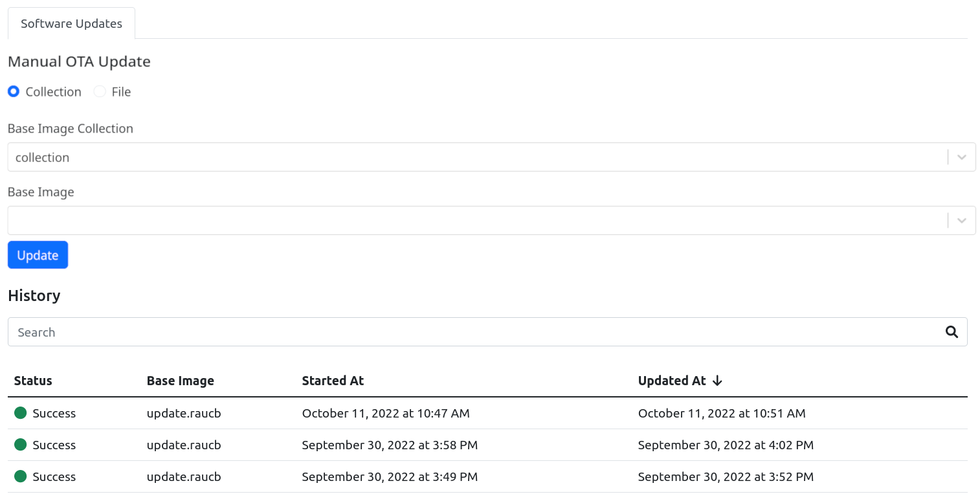Click the search magnifier icon
980x503 pixels.
(952, 331)
